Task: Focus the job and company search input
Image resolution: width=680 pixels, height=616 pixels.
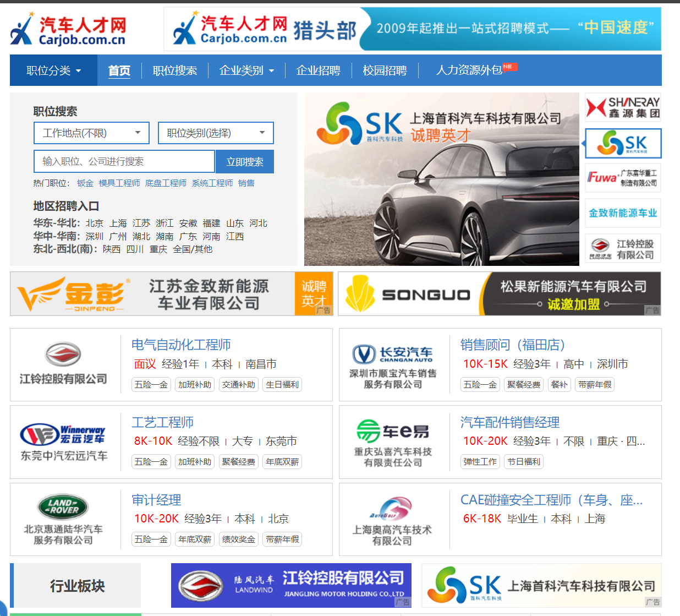Action: [124, 161]
